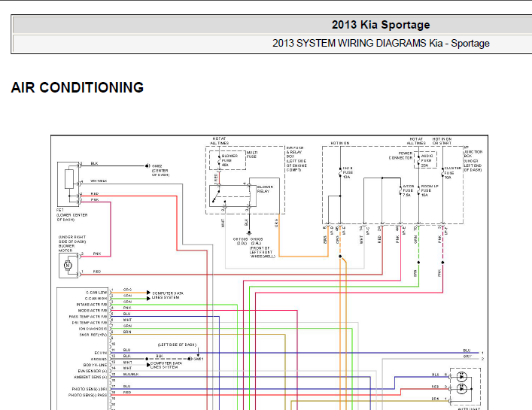
Task: Click the 'BLOWER MOTOR' label
Action: [66, 248]
